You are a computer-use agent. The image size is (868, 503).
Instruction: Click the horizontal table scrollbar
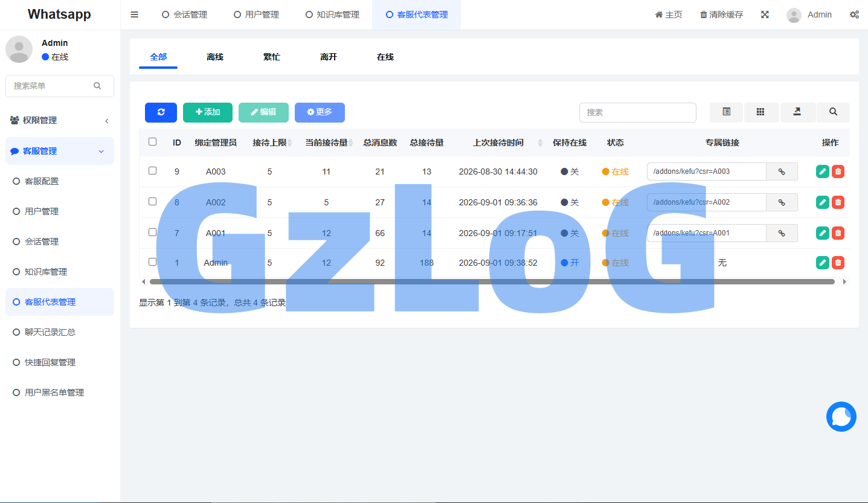(492, 281)
